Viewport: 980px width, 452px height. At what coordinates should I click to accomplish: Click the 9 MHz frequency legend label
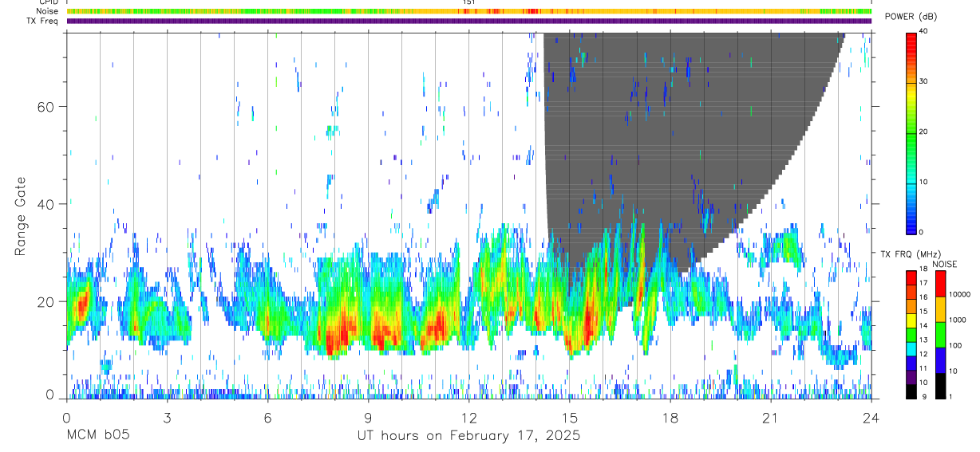click(923, 397)
